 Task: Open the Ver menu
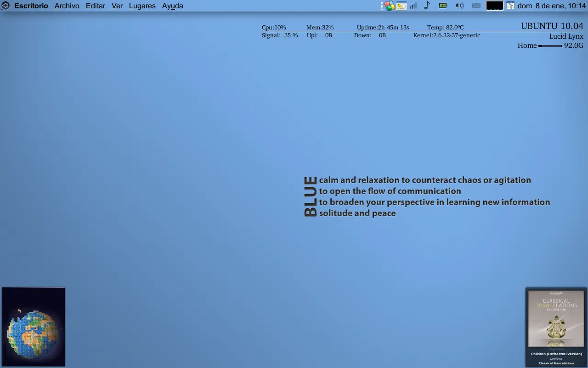click(117, 6)
